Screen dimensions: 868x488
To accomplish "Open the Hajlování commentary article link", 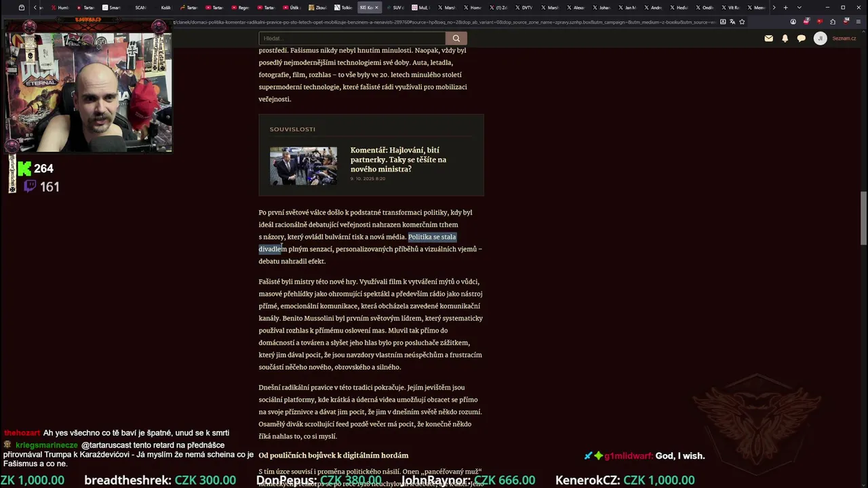I will pyautogui.click(x=398, y=159).
